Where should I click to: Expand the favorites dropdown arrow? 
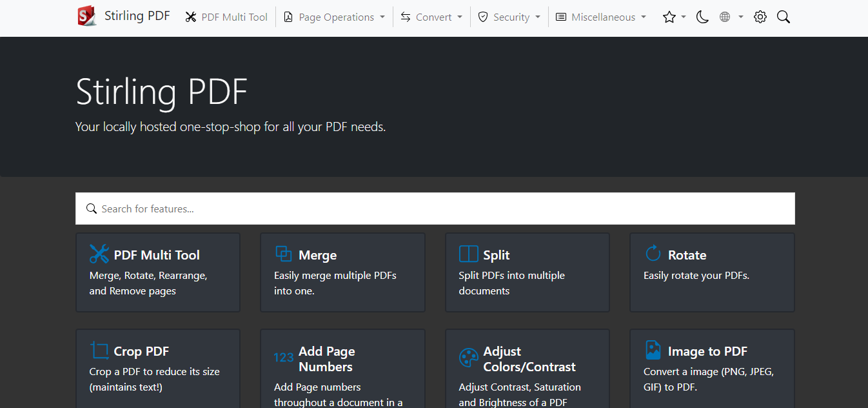pos(684,17)
